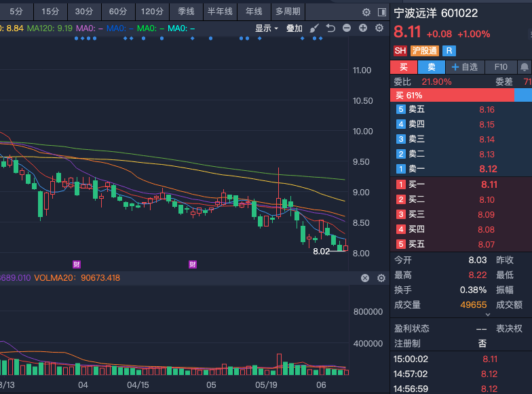Add stock to 自选 watchlist
This screenshot has width=532, height=394.
(x=465, y=67)
